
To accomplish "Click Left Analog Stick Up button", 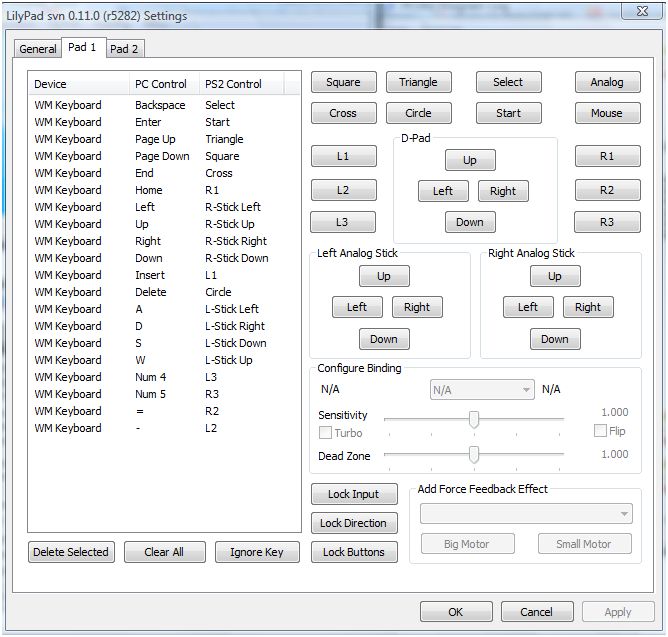I will [384, 276].
